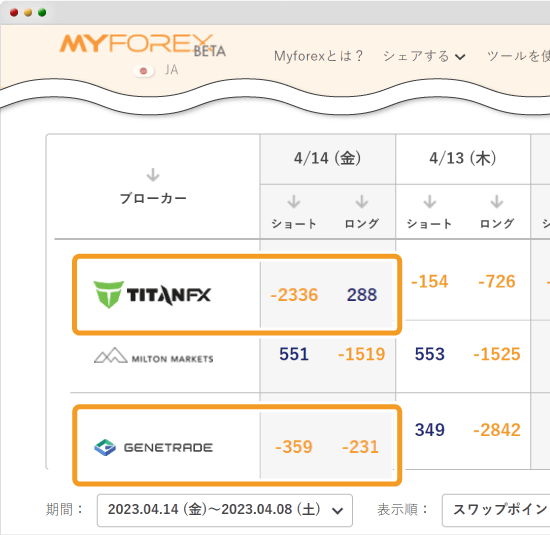Image resolution: width=550 pixels, height=535 pixels.
Task: Click the Genetrade broker logo
Action: (x=154, y=447)
